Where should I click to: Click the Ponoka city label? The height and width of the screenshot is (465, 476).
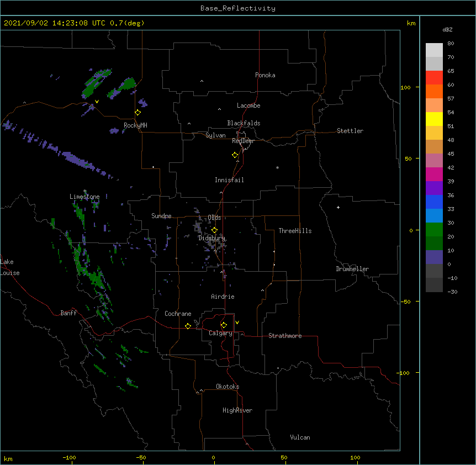tap(265, 75)
